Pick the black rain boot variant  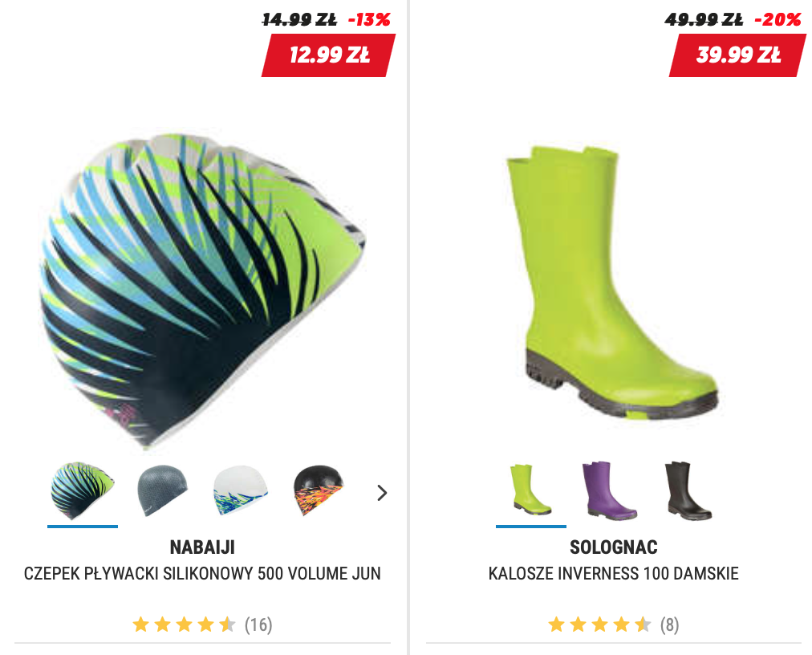(688, 490)
